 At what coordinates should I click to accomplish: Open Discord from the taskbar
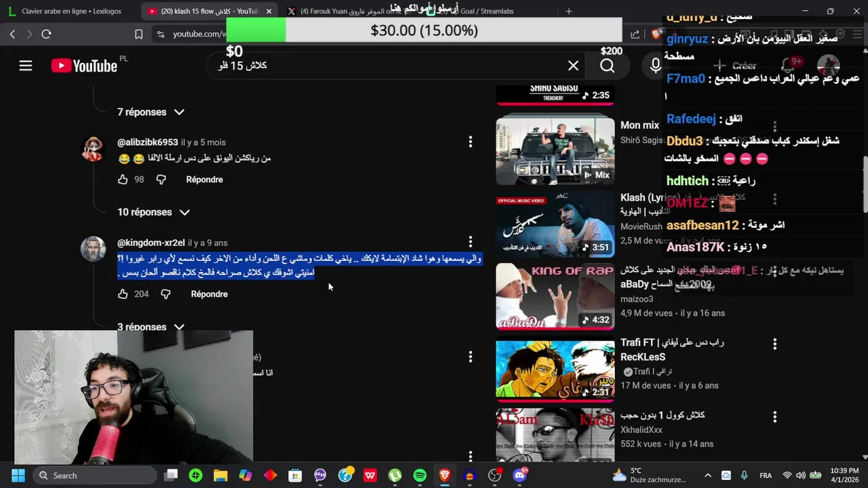(520, 475)
